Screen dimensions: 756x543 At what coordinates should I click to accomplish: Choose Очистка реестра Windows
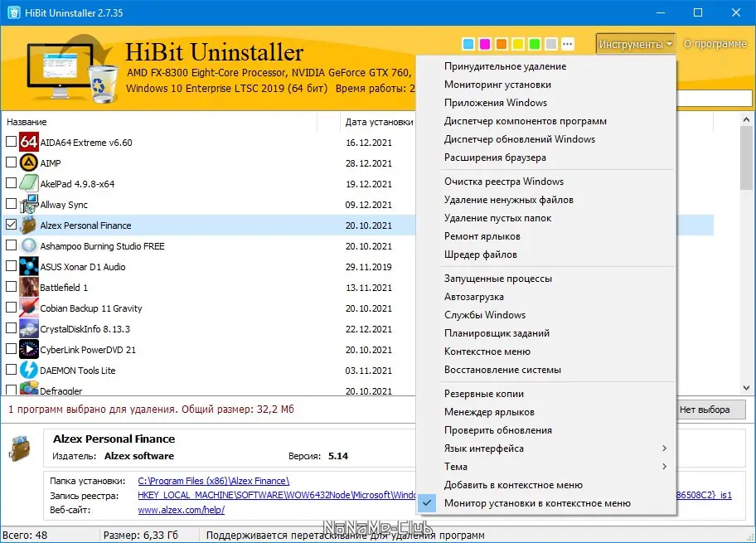tap(546, 182)
